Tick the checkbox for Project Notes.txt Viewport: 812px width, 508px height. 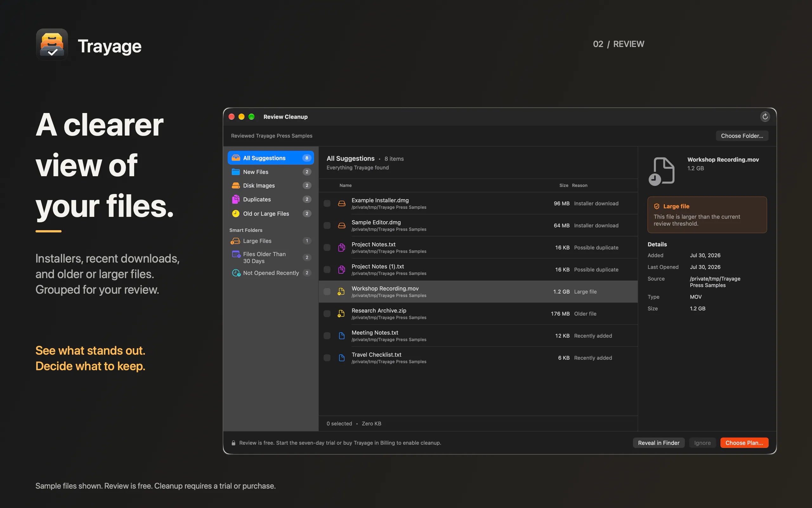point(327,248)
